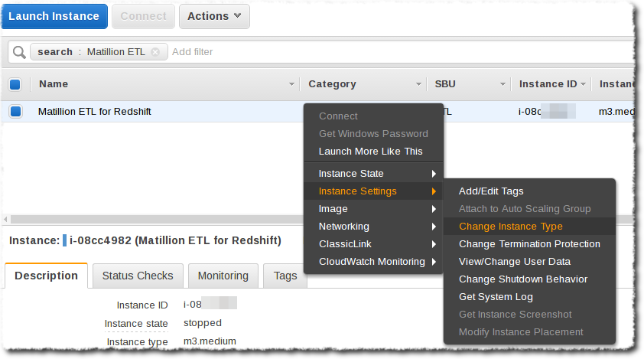The height and width of the screenshot is (359, 644).
Task: Toggle the Matillion ETL for Redshift row checkbox
Action: (15, 112)
